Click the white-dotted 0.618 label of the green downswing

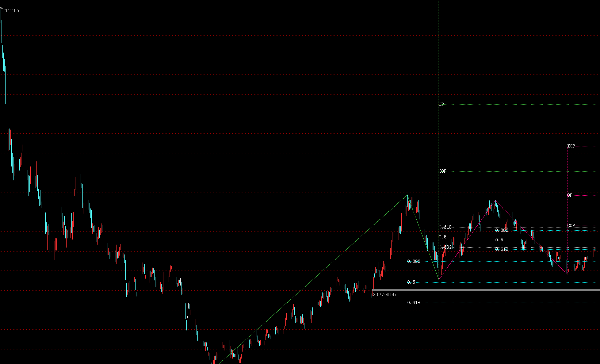click(x=445, y=227)
